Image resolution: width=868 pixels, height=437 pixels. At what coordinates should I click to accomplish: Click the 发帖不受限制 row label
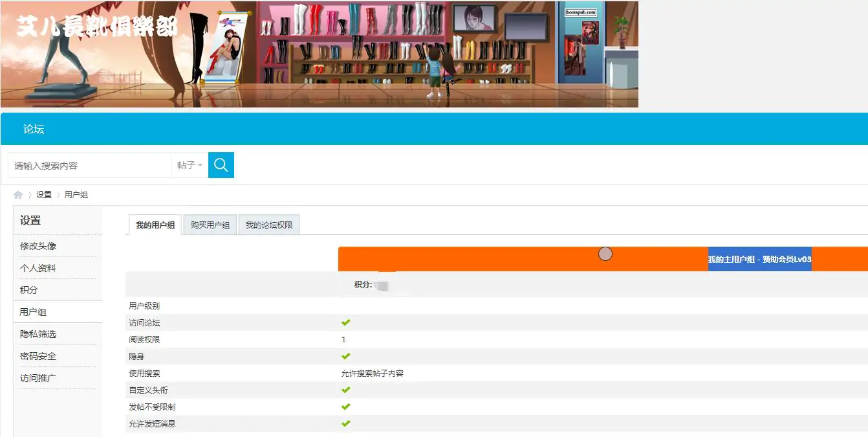(x=152, y=407)
